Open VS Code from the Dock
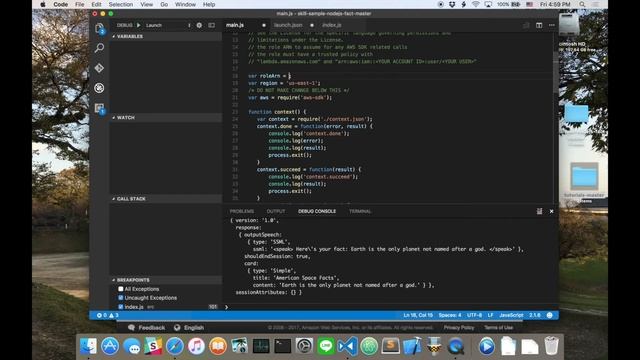This screenshot has width=640, height=360. pos(347,347)
